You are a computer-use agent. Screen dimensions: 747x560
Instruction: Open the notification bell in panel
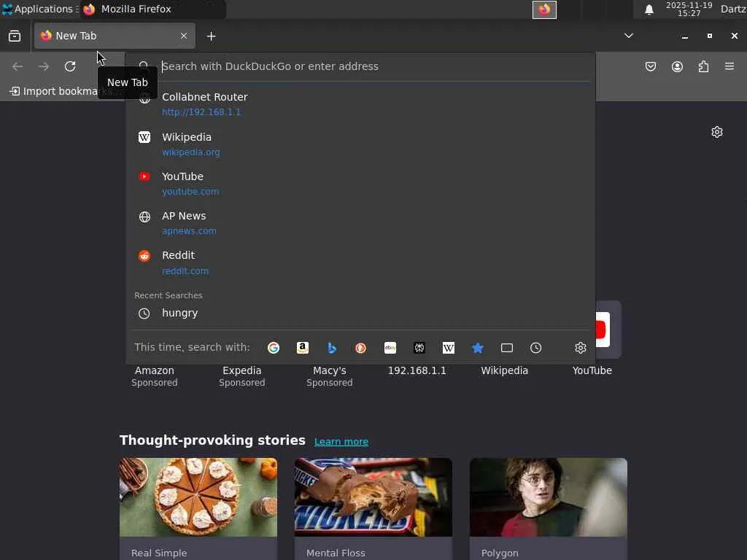coord(649,9)
